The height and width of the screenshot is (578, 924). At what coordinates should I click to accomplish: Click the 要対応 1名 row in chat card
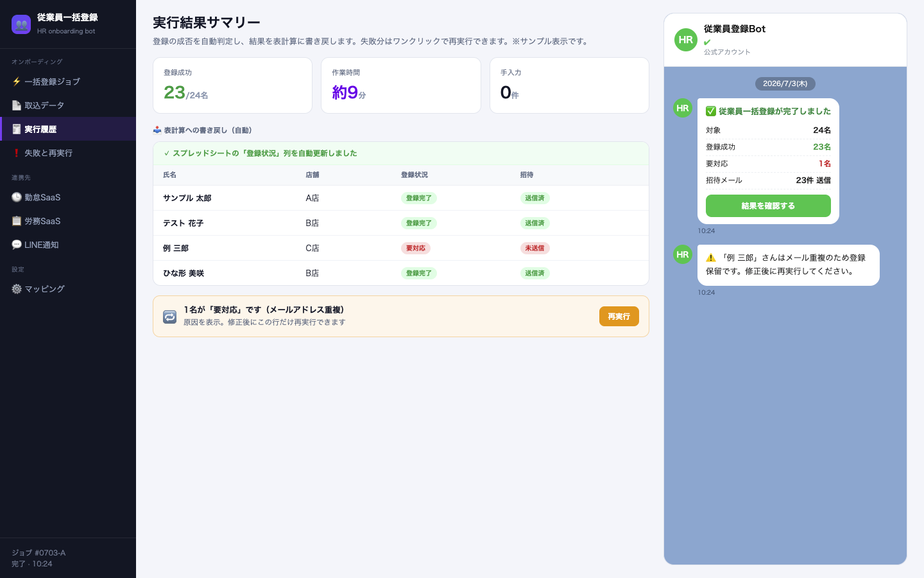click(x=768, y=164)
